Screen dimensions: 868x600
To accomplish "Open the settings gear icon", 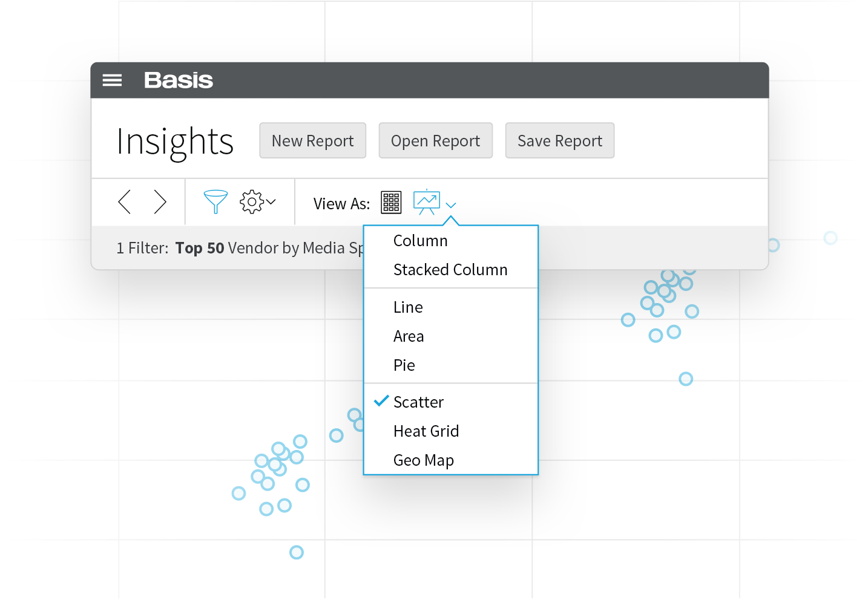I will click(x=252, y=201).
